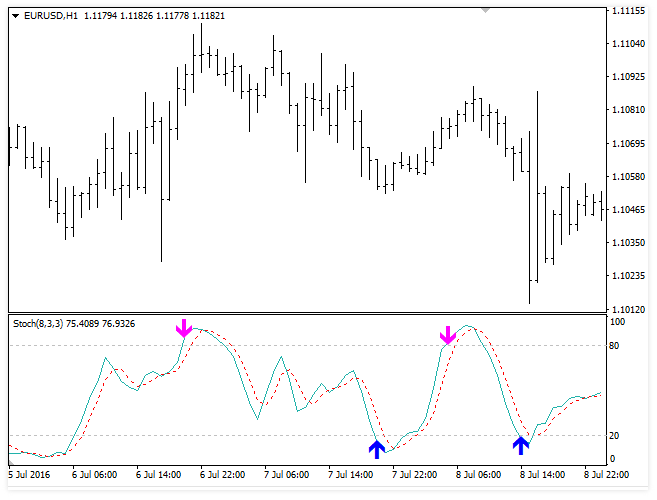657x500 pixels.
Task: Click stochastic scale level 100
Action: tap(618, 322)
